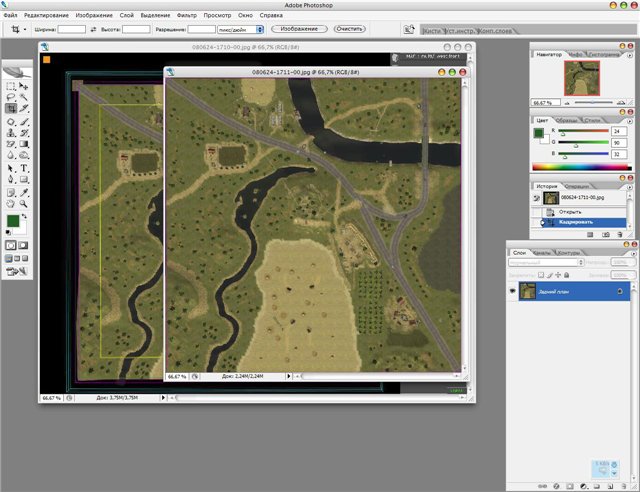Select the Rectangular Marquee tool
The image size is (640, 492).
point(11,86)
